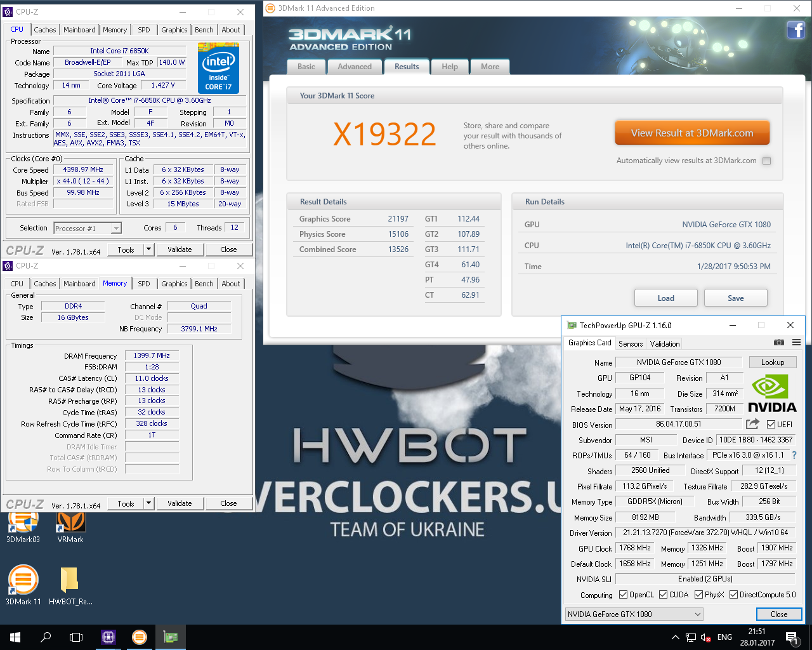Click the NVIDIA SLI Enabled (2 GPUs) field
Viewport: 812px width, 650px height.
pos(705,579)
